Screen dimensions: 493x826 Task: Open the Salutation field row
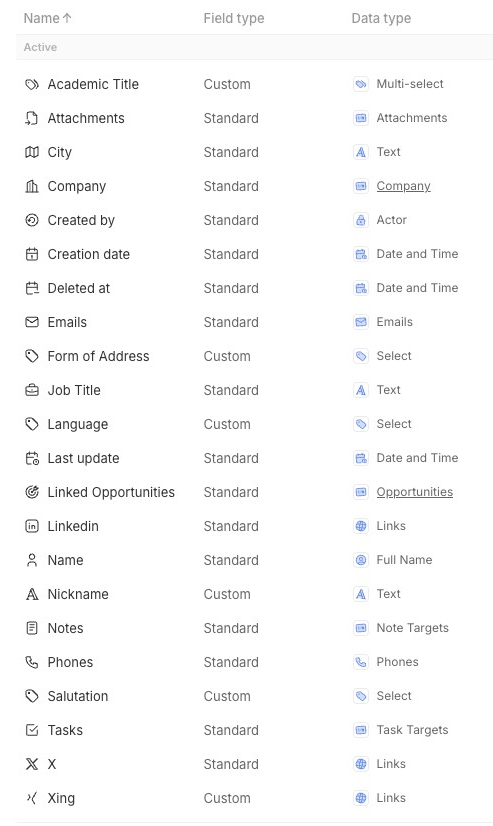pos(254,696)
